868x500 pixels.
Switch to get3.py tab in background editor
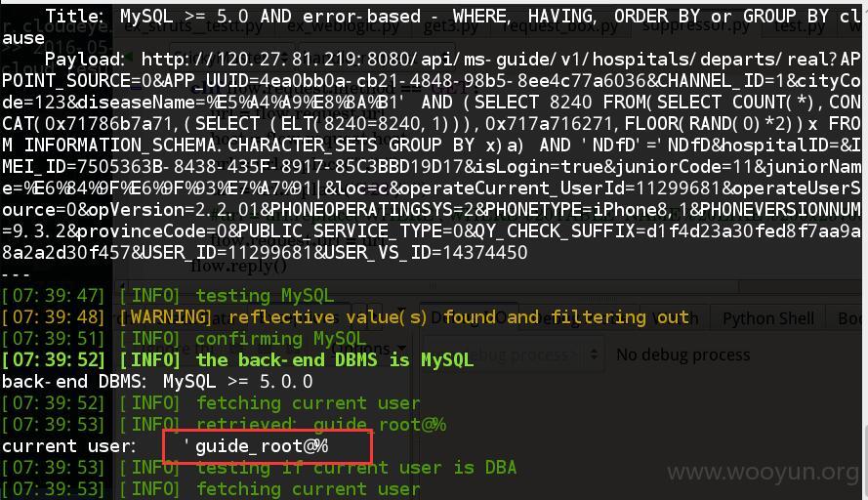[451, 26]
